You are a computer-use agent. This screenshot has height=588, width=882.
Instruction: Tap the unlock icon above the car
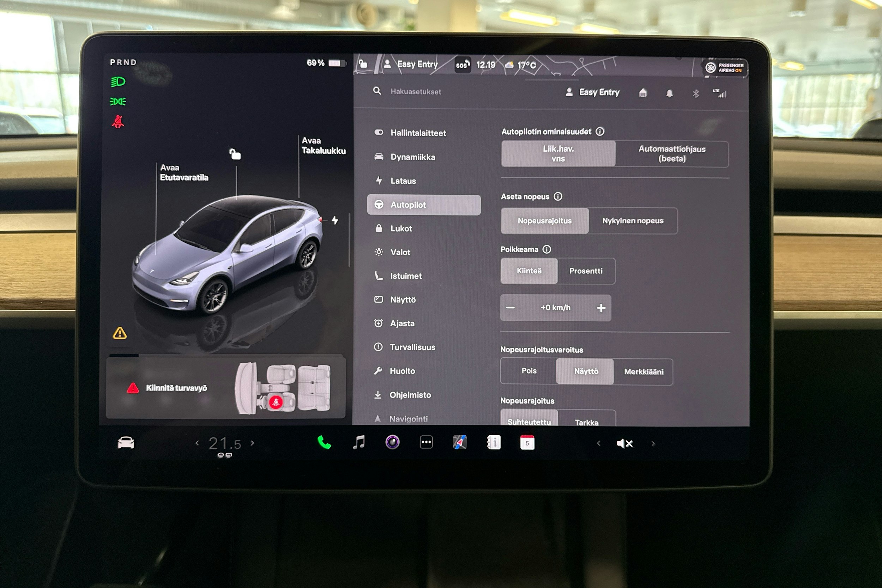[235, 154]
